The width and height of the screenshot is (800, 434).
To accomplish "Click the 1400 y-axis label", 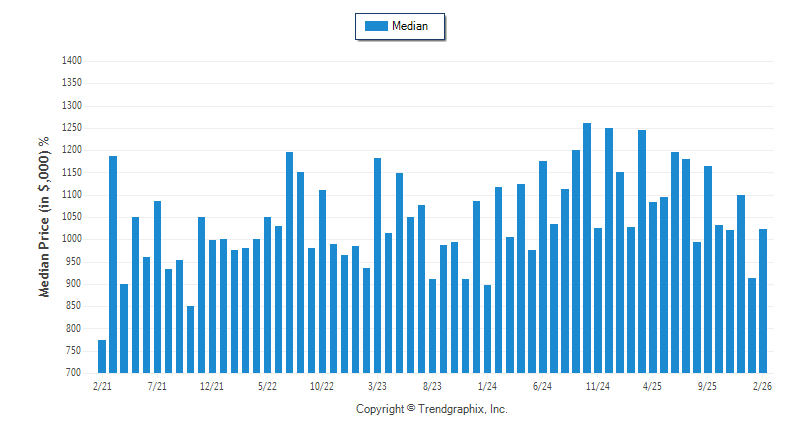I will [x=70, y=61].
